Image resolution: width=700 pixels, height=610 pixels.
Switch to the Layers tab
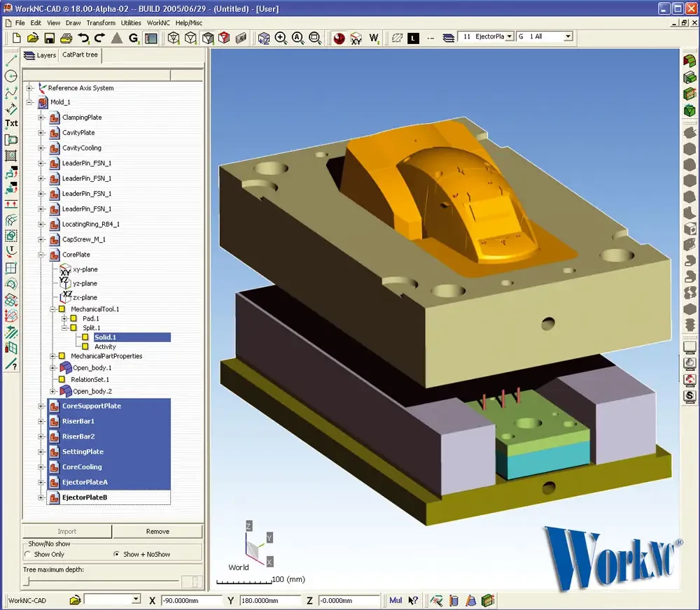[x=40, y=55]
